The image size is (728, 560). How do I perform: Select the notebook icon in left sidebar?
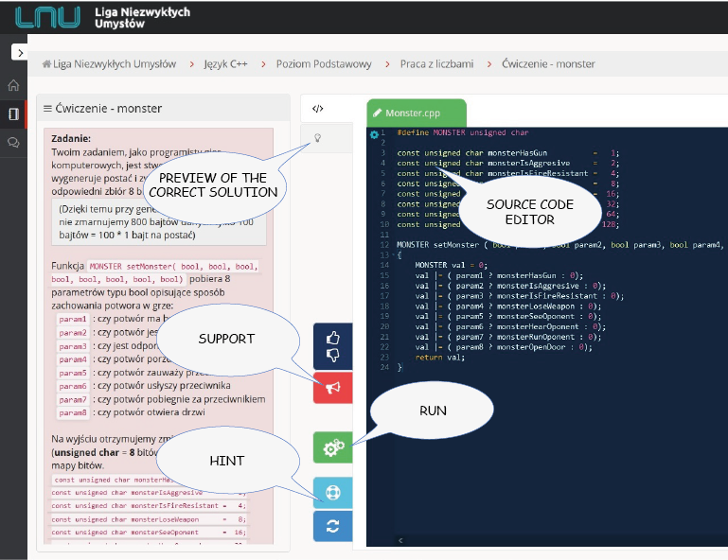point(13,114)
